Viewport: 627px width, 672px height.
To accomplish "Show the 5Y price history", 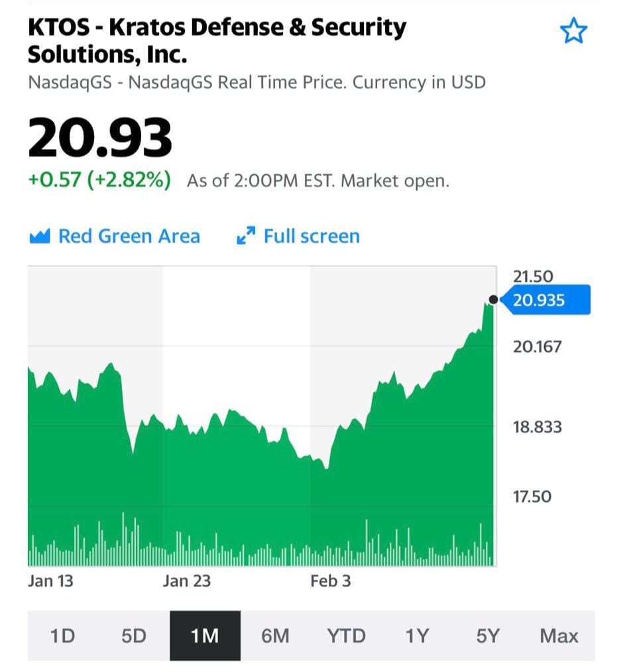I will 488,636.
